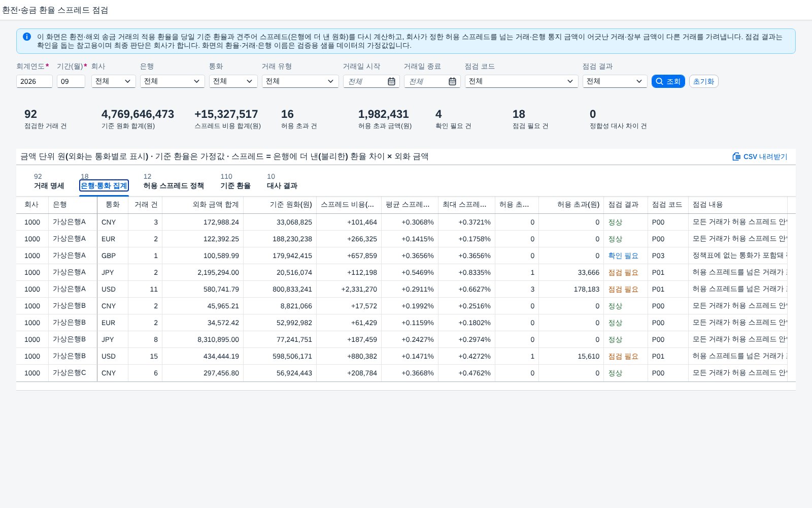
Task: Click the +15,327,517 스프레드 비용 합계 figure
Action: (x=226, y=114)
